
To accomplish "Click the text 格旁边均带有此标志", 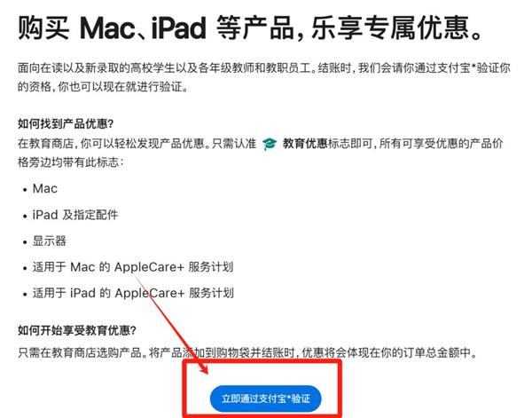I will [70, 162].
